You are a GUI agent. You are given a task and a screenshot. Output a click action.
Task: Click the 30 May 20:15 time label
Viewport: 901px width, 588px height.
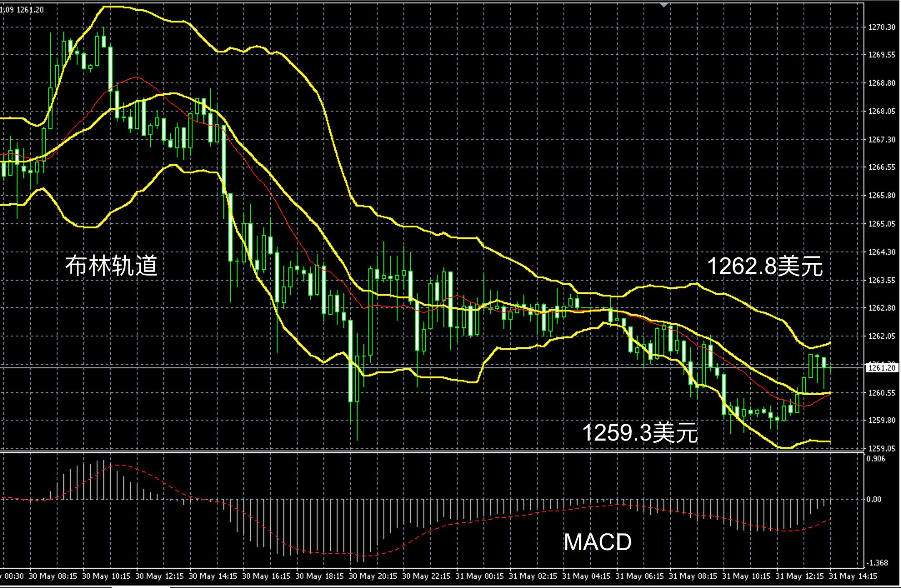coord(373,576)
